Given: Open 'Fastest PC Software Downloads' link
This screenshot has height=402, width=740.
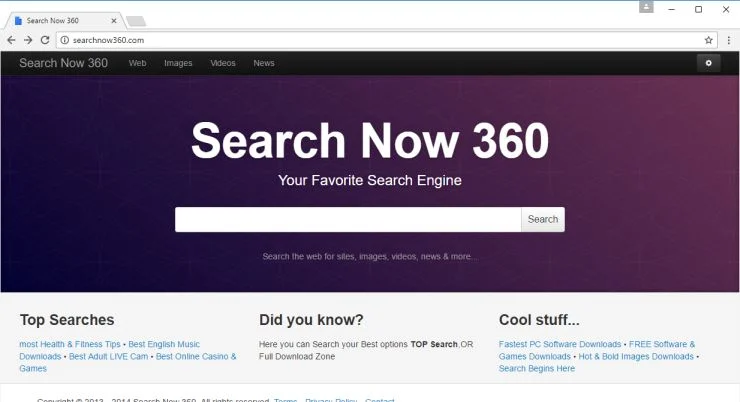Looking at the screenshot, I should 560,344.
